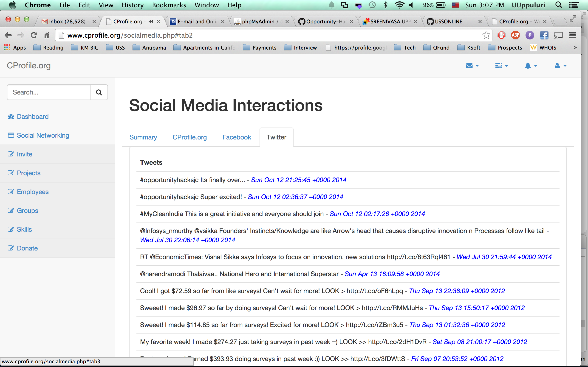Click the Dashboard icon in sidebar
Viewport: 588px width, 367px height.
point(11,117)
